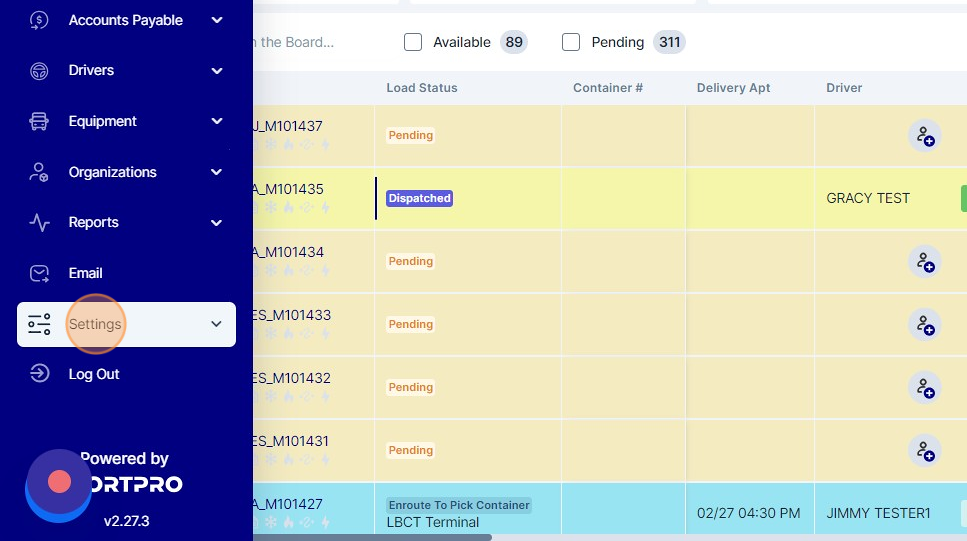This screenshot has height=541, width=967.
Task: Click the board search input field
Action: point(321,42)
